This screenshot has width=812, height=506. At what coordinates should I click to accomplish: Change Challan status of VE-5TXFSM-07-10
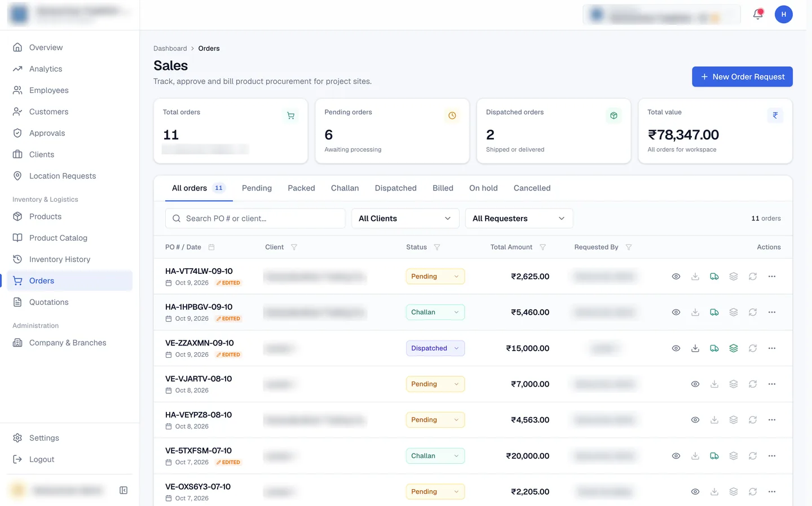tap(435, 456)
